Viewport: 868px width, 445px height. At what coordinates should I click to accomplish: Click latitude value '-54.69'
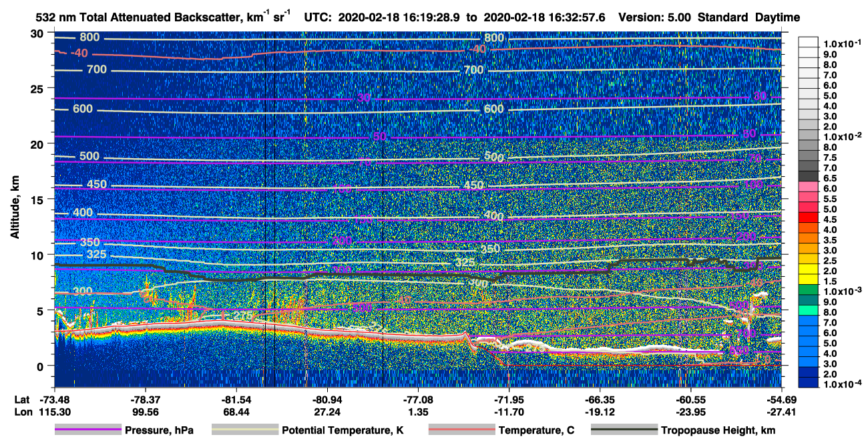pyautogui.click(x=781, y=400)
